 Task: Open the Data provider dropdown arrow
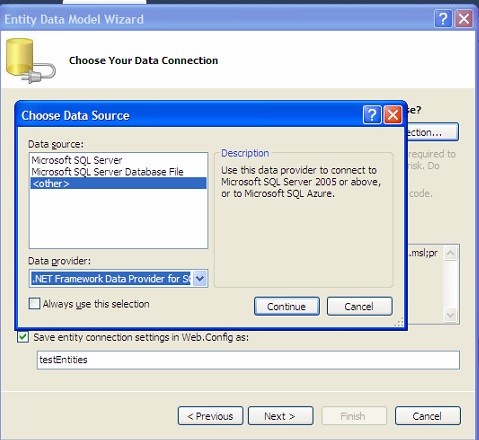200,278
